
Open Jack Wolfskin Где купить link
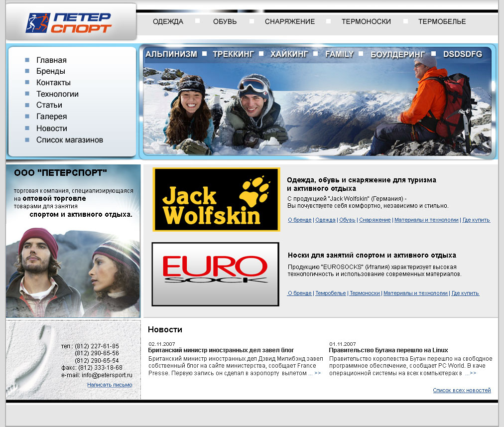pyautogui.click(x=476, y=220)
